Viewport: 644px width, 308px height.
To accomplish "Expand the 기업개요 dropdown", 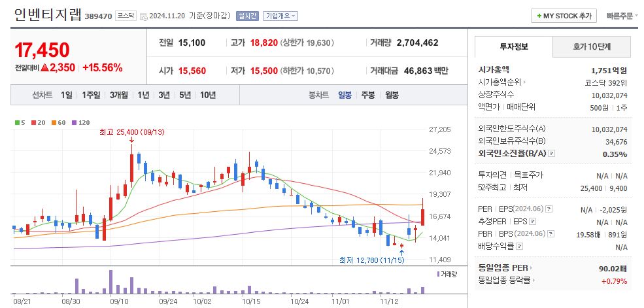I will coord(280,16).
